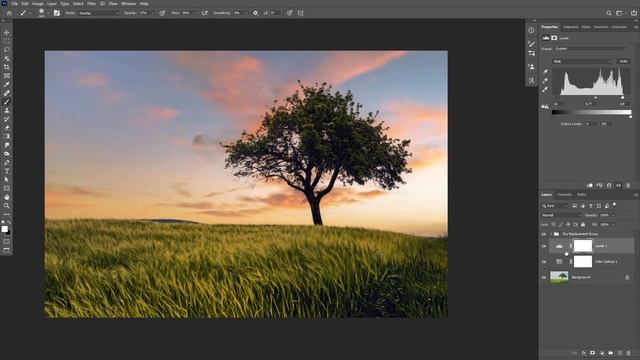The height and width of the screenshot is (360, 640).
Task: Toggle adjustment visibility eye in Properties
Action: tap(618, 185)
